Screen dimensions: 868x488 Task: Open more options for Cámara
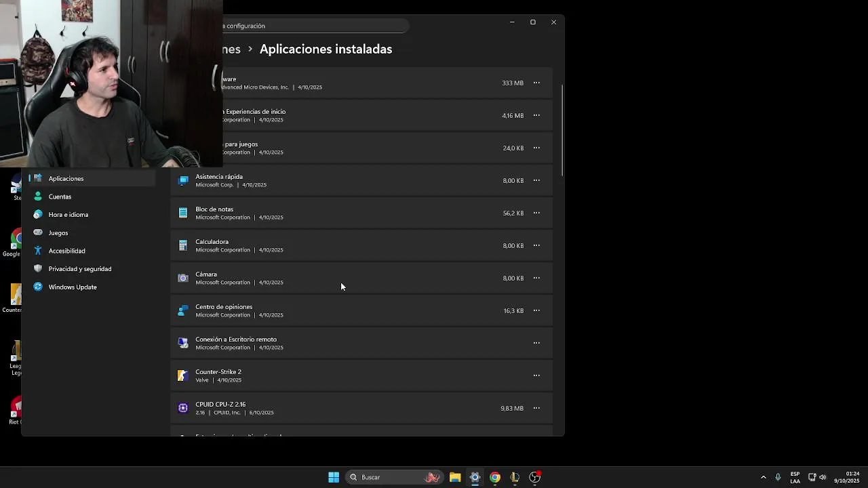pos(536,278)
